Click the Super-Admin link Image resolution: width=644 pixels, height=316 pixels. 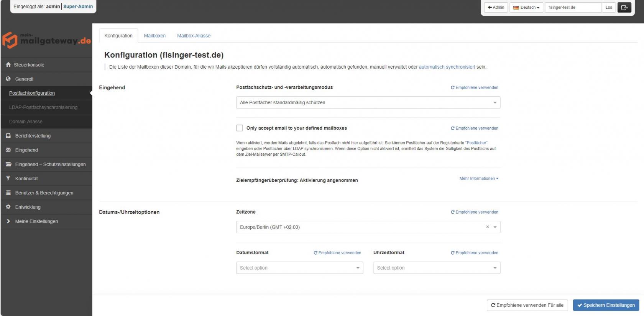78,7
